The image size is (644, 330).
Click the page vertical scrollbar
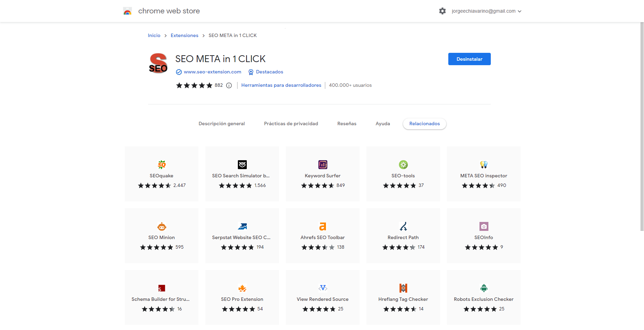tap(642, 127)
